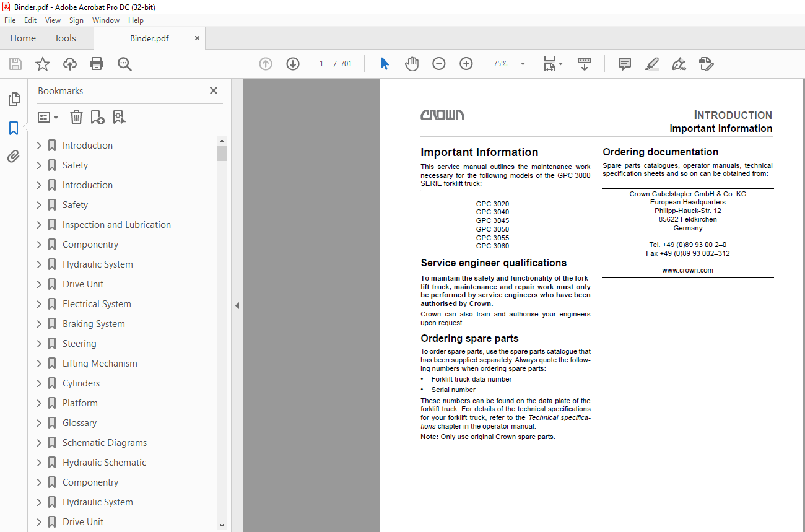Add a new bookmark icon

point(97,117)
